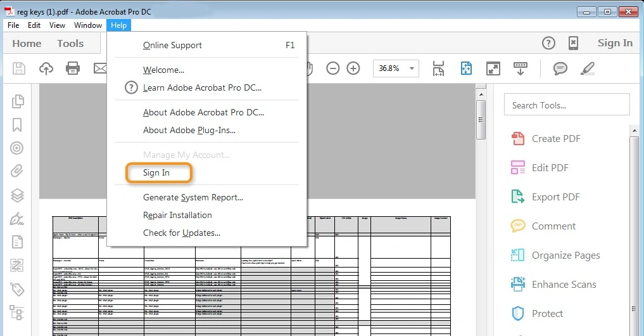Viewport: 644px width, 336px height.
Task: Click the document scrollbar up arrow
Action: [x=481, y=94]
